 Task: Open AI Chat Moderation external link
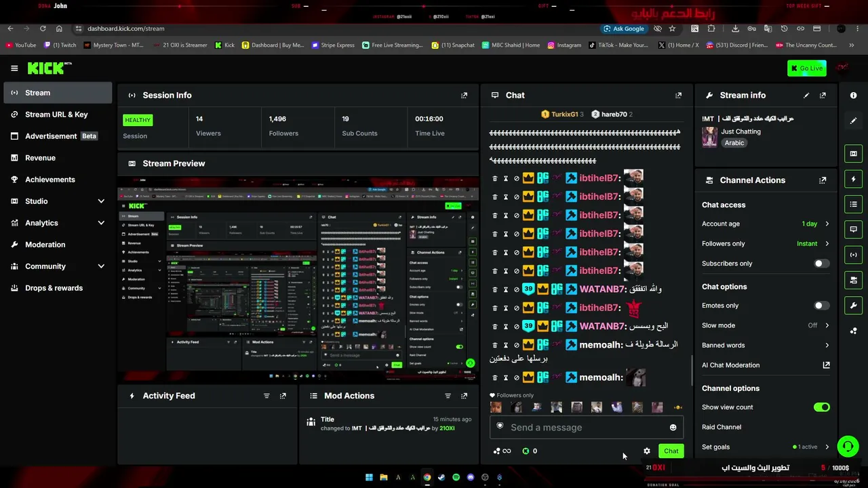coord(826,365)
